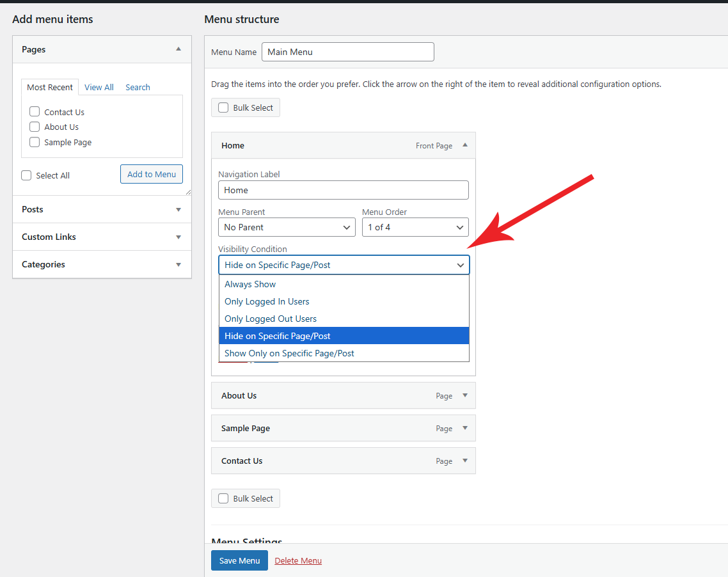Click the Delete Menu link
The height and width of the screenshot is (577, 728).
pos(298,560)
